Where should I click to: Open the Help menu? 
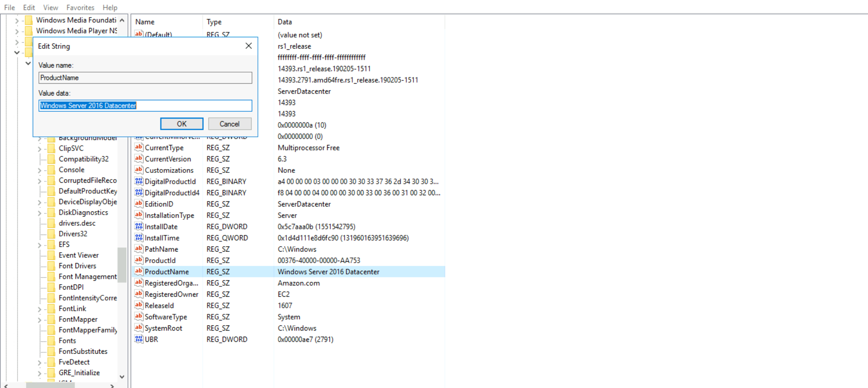(x=110, y=8)
